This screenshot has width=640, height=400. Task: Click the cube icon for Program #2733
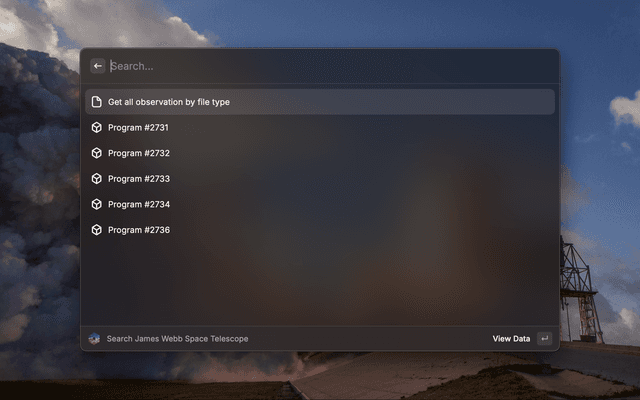(96, 179)
